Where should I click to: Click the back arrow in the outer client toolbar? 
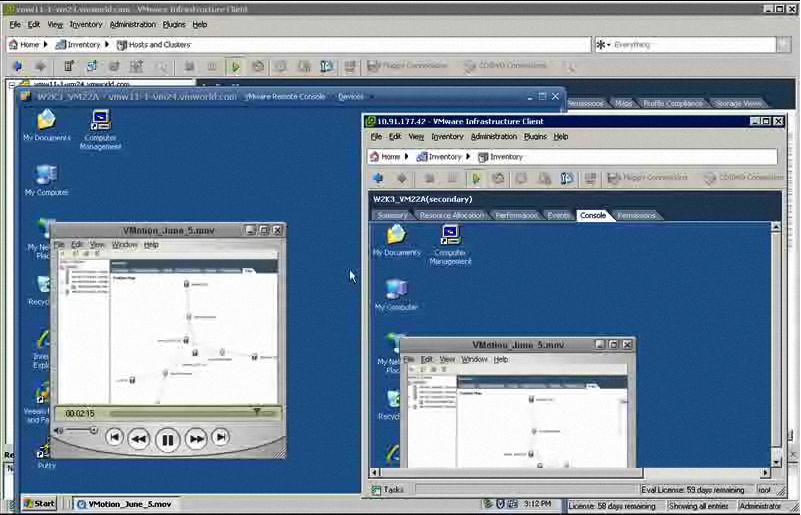point(18,66)
